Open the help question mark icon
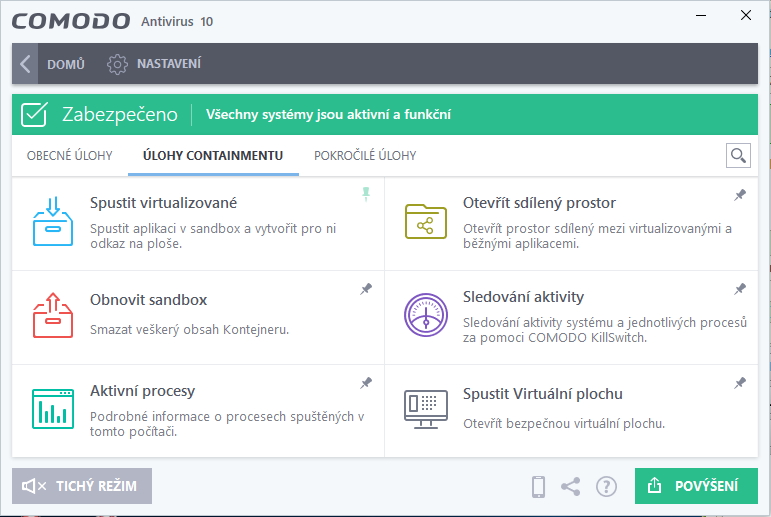This screenshot has width=771, height=517. 606,486
